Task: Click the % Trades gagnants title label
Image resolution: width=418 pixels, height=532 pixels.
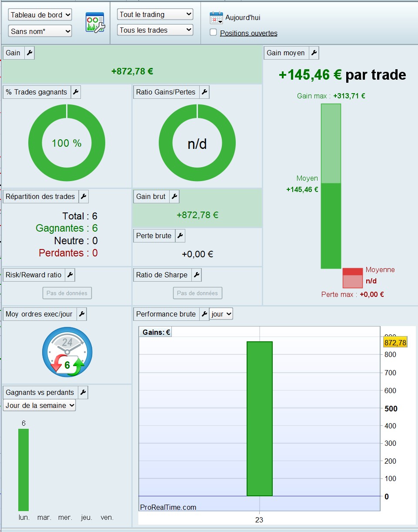Action: (x=37, y=92)
